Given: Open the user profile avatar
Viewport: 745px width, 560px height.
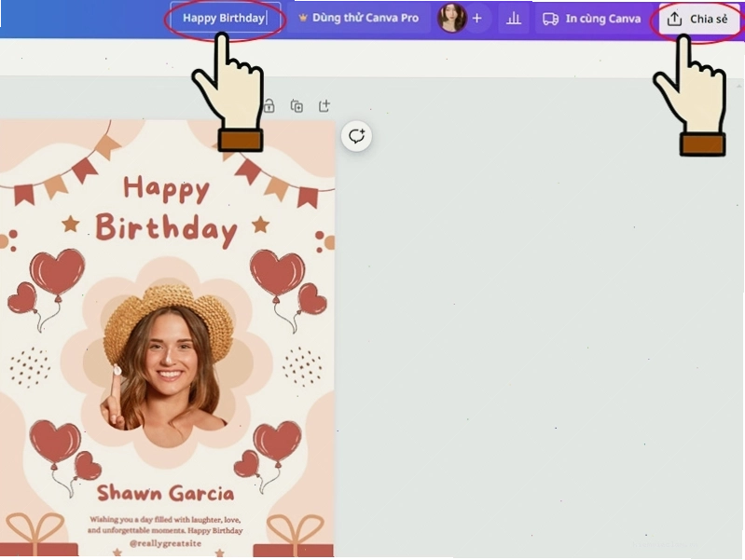Looking at the screenshot, I should [x=451, y=18].
